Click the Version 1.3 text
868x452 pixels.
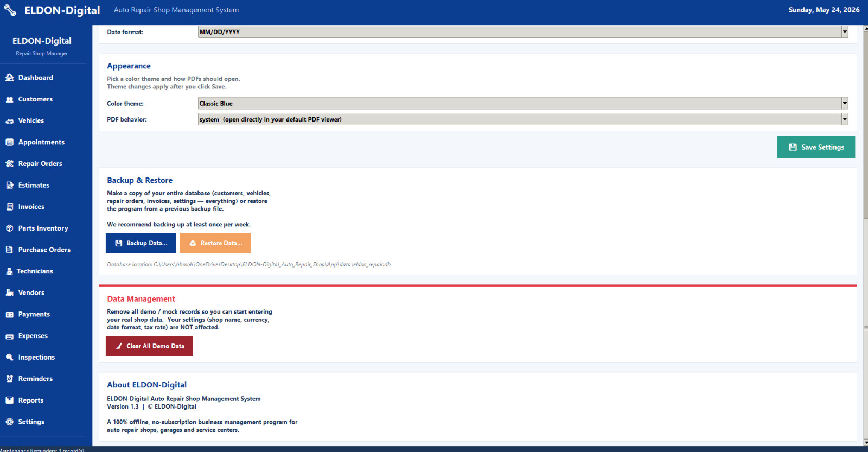pyautogui.click(x=123, y=407)
